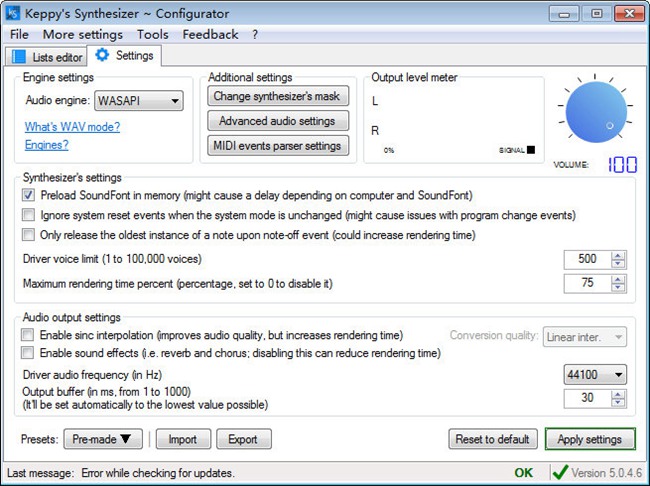The width and height of the screenshot is (650, 486).
Task: Click Apply settings button
Action: [590, 439]
